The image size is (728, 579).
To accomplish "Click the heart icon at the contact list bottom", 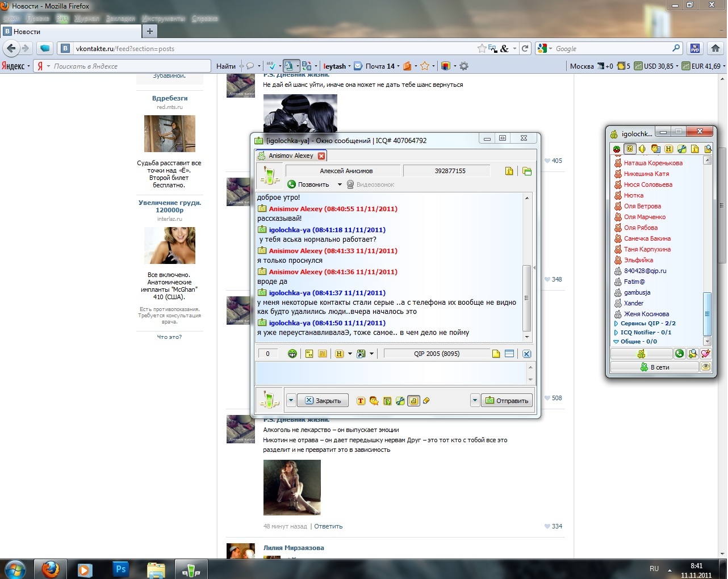I will [x=705, y=354].
